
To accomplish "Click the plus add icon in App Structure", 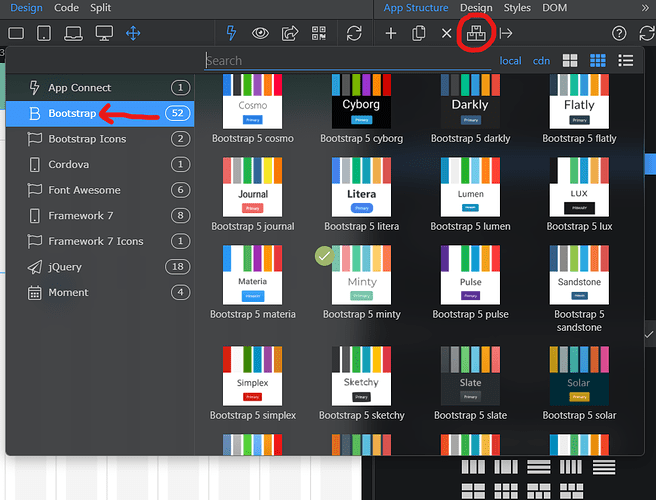I will (x=391, y=33).
